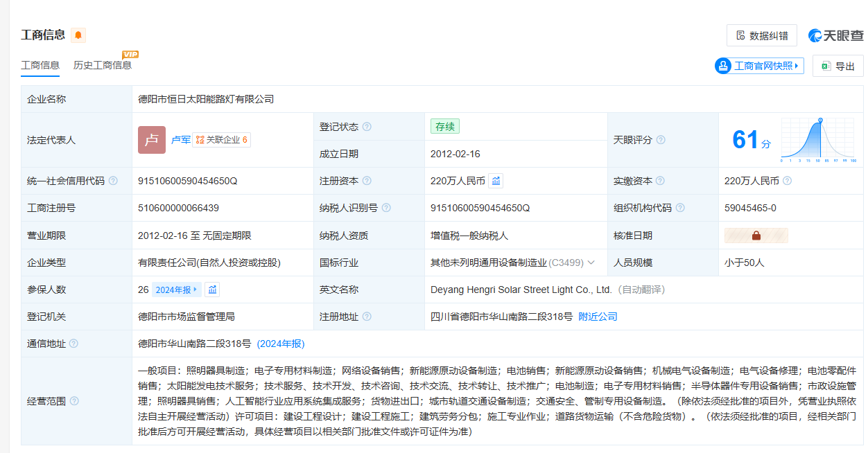Image resolution: width=868 pixels, height=453 pixels.
Task: Switch to 历史工商信息 tab
Action: click(103, 65)
